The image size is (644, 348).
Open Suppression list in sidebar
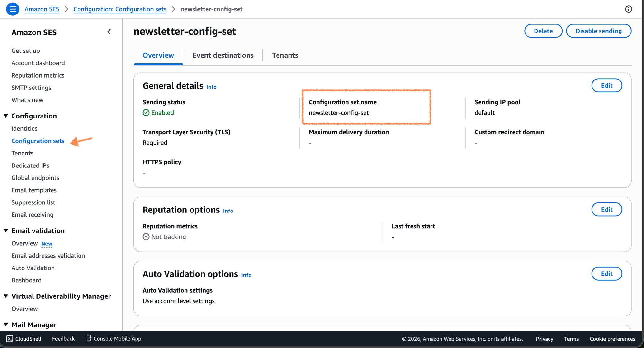[33, 202]
